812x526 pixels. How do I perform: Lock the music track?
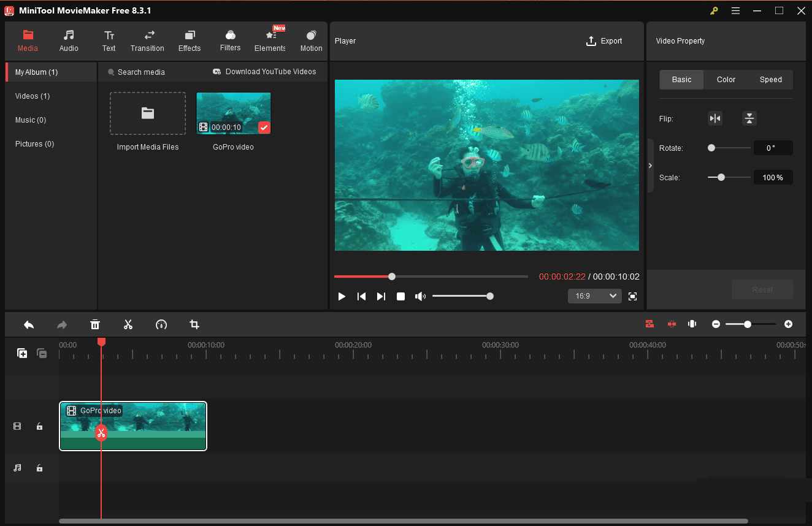(x=39, y=468)
